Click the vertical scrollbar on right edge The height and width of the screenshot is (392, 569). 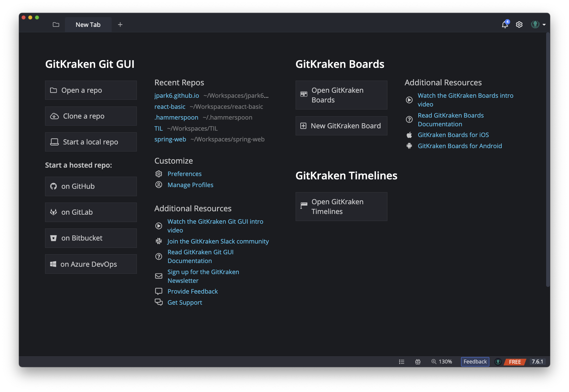pos(548,160)
